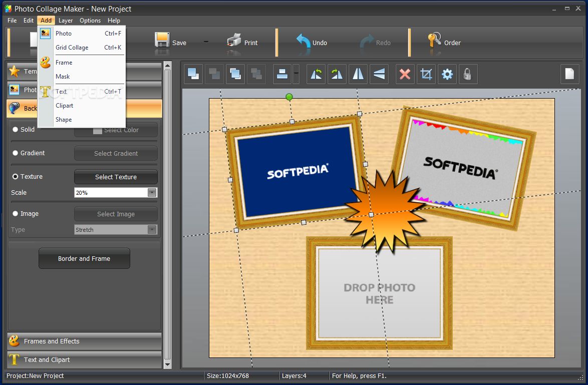This screenshot has height=385, width=588.
Task: Open the Edit menu
Action: (29, 20)
